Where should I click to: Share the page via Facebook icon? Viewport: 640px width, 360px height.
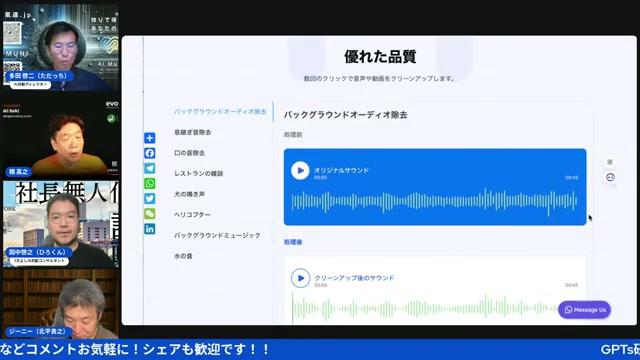[x=150, y=153]
